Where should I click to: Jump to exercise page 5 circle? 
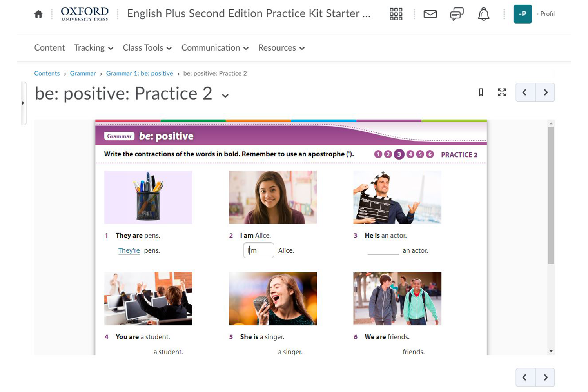click(x=420, y=154)
